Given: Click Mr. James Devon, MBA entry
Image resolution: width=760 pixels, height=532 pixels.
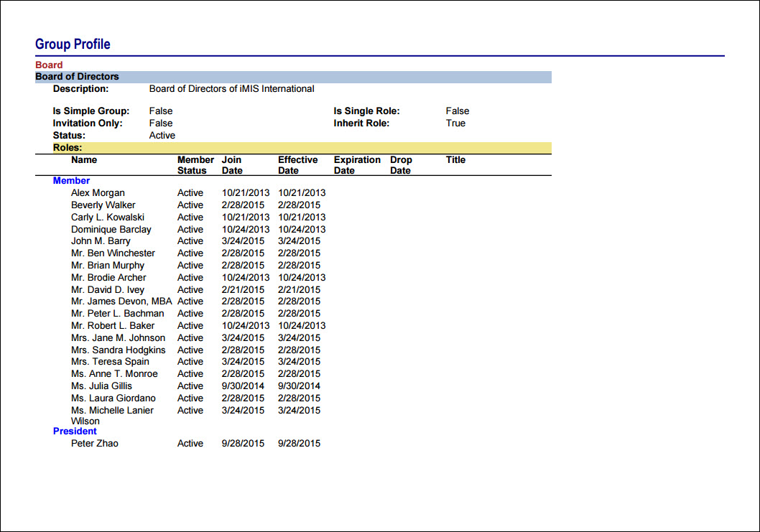Looking at the screenshot, I should [x=121, y=302].
